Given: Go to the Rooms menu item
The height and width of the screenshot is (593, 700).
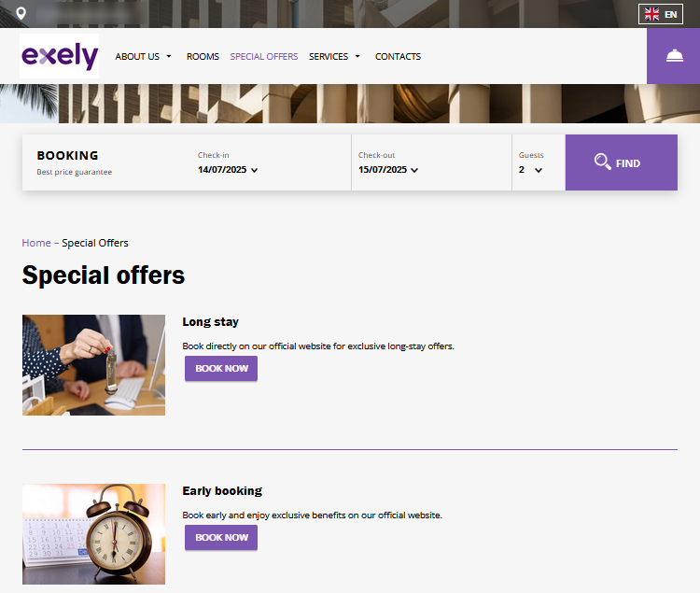Looking at the screenshot, I should [203, 57].
